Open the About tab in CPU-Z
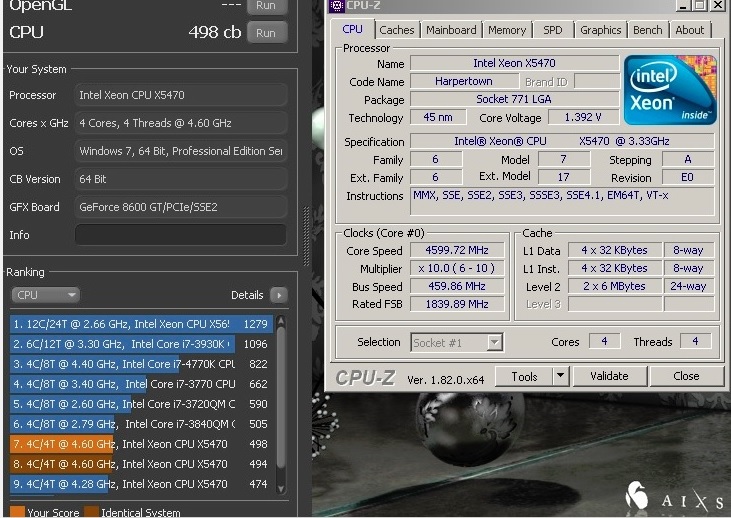The width and height of the screenshot is (731, 518). [x=690, y=30]
